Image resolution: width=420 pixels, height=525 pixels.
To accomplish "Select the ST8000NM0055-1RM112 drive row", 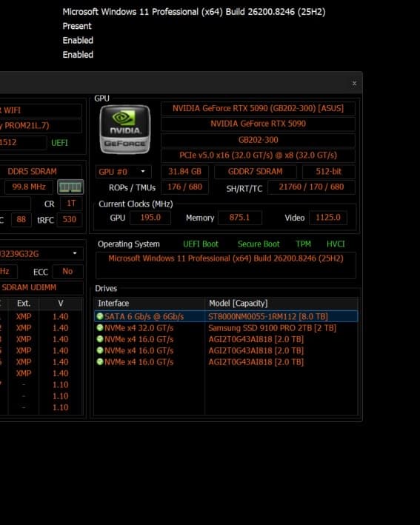I will 226,316.
